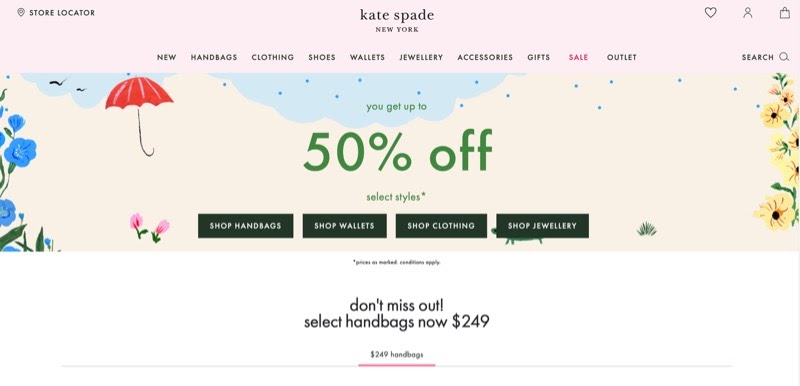The image size is (800, 386).
Task: Select Clothing in the navigation bar
Action: coord(272,57)
